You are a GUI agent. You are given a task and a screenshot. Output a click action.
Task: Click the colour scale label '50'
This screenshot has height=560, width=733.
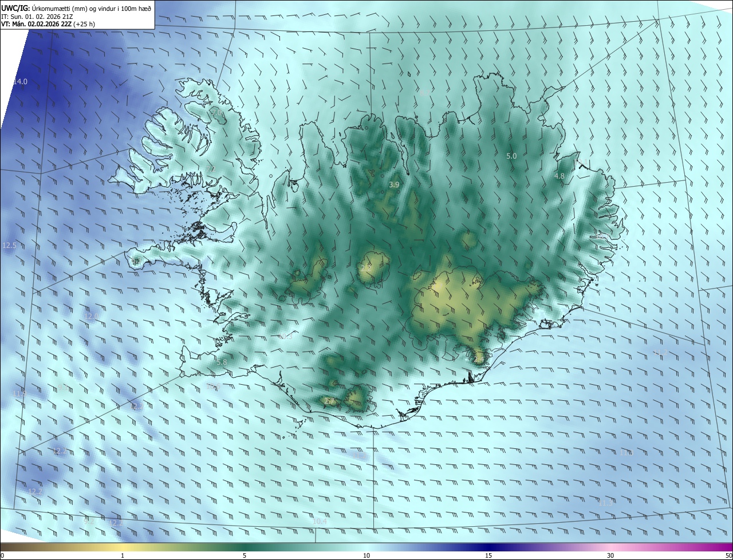(728, 555)
